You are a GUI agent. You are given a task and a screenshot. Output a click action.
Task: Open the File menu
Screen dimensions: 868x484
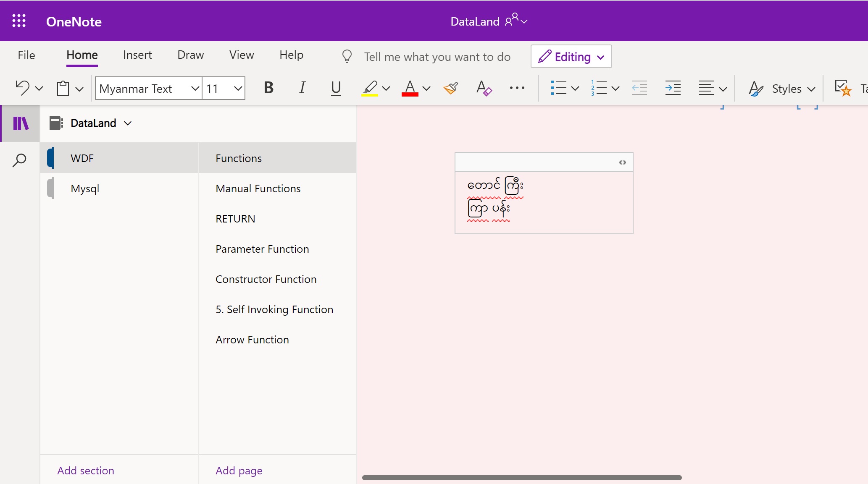[26, 55]
